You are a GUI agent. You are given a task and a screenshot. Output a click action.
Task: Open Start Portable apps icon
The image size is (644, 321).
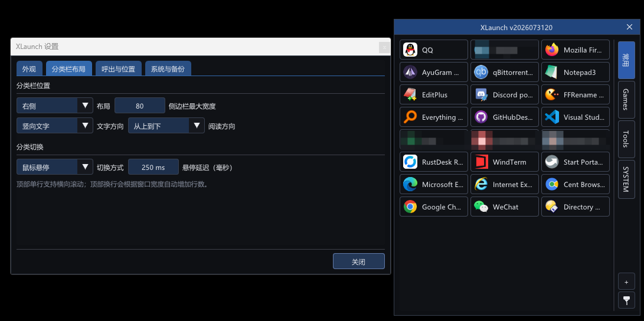point(551,162)
